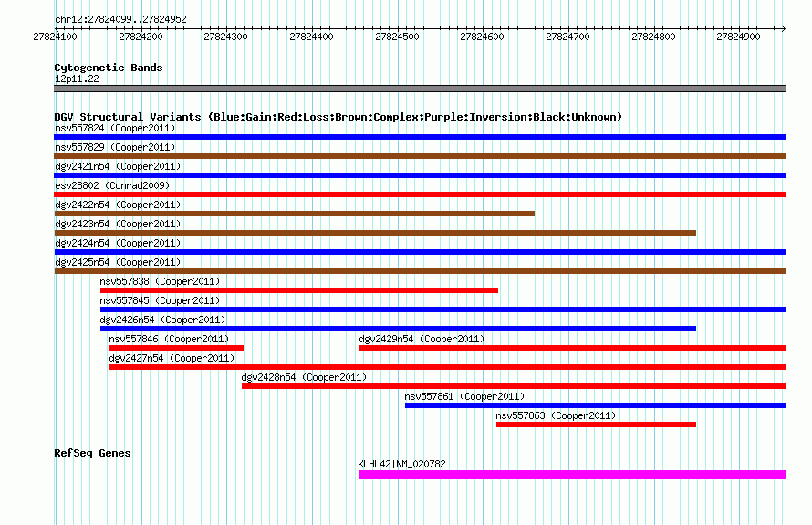Click the dgv2422n54 (Cooper2011) label
The height and width of the screenshot is (525, 812).
[118, 205]
